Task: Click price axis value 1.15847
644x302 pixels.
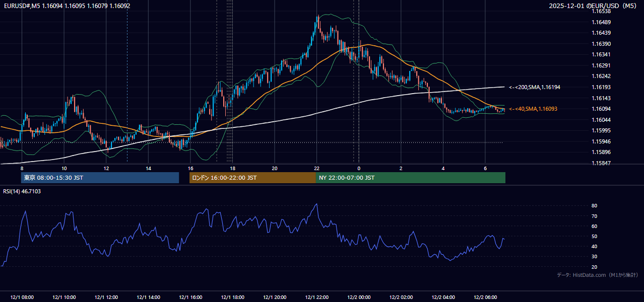Action: tap(601, 163)
